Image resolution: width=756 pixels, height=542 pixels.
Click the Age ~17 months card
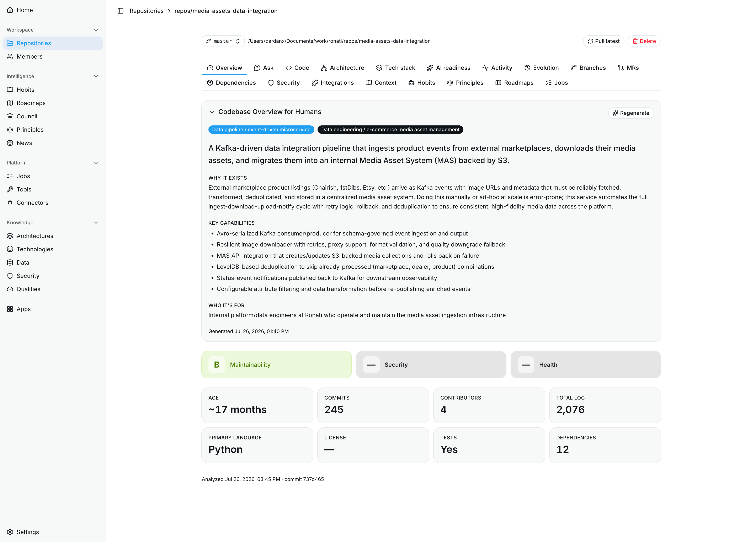pos(257,405)
